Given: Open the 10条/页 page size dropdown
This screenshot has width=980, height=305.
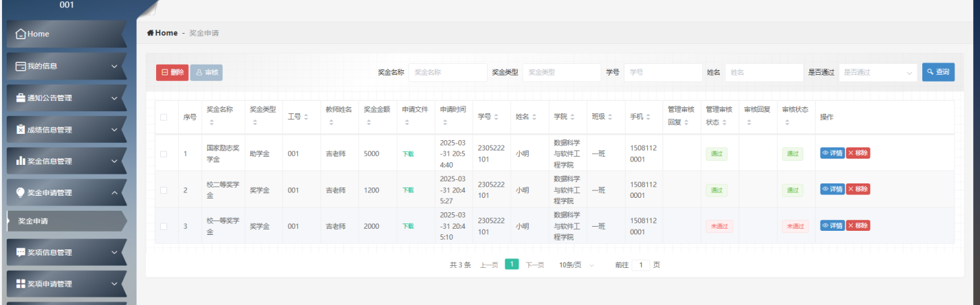Looking at the screenshot, I should tap(576, 264).
